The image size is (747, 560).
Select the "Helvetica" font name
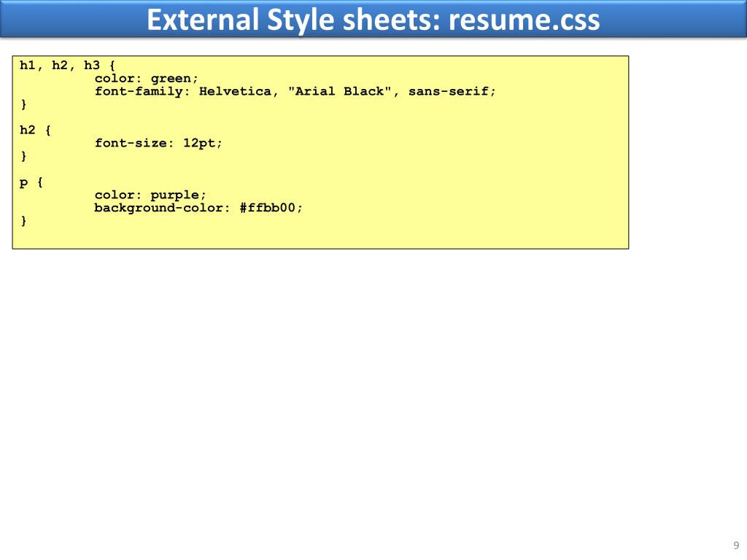tap(235, 91)
